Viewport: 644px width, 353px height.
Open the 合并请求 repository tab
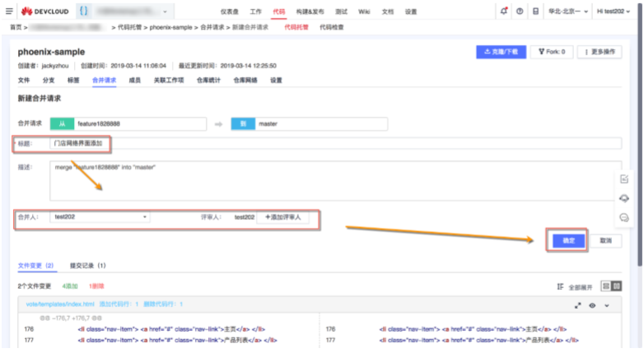(104, 80)
